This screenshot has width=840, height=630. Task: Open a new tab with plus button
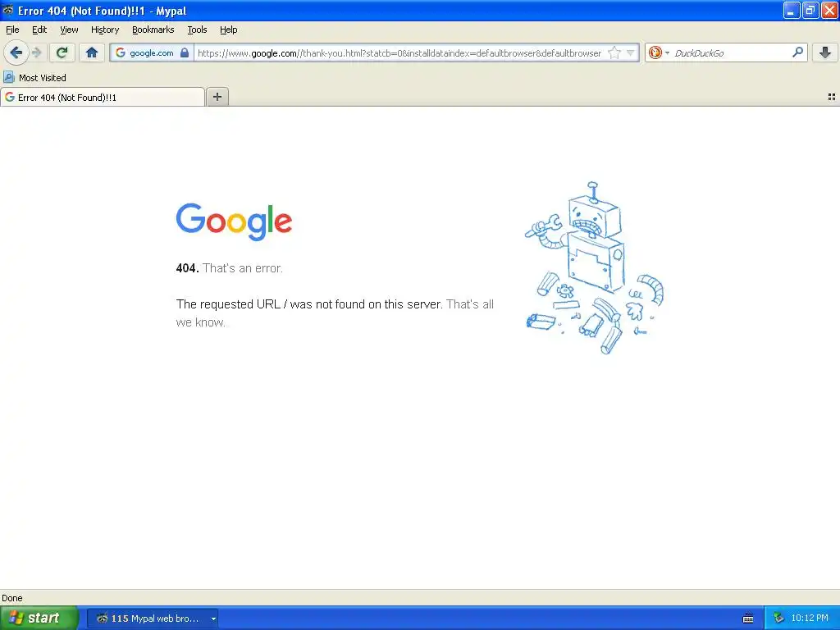[x=217, y=97]
